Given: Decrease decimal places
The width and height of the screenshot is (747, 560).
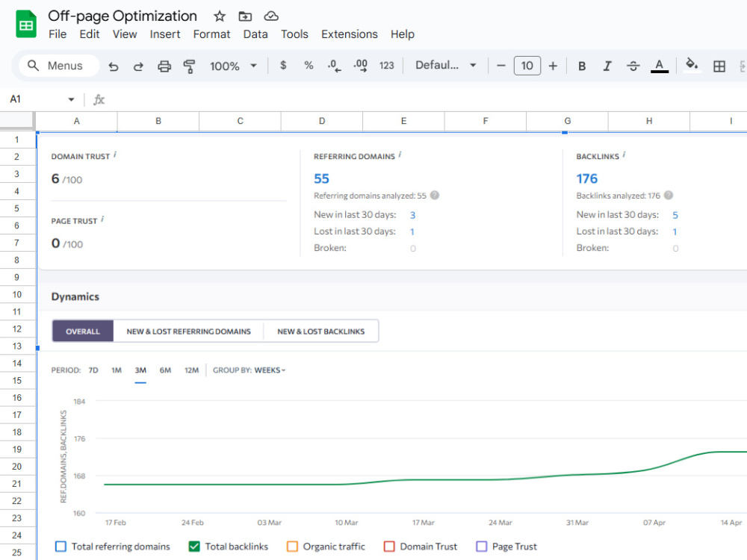Looking at the screenshot, I should click(334, 66).
